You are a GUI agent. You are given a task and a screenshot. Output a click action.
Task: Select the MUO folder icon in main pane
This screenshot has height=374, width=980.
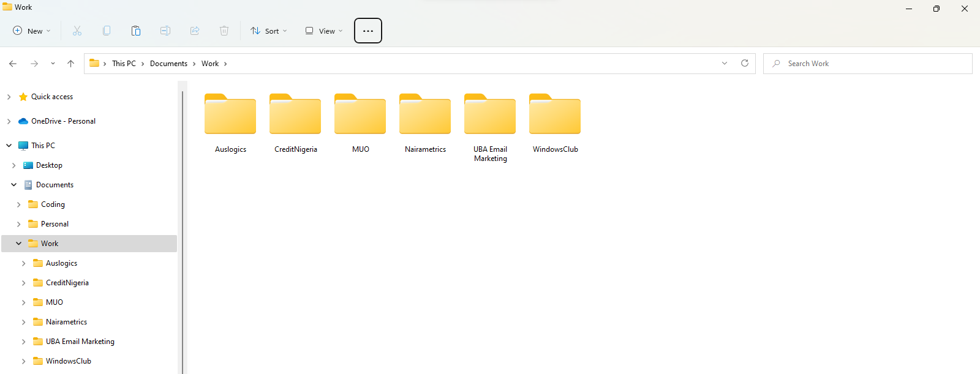click(x=360, y=114)
